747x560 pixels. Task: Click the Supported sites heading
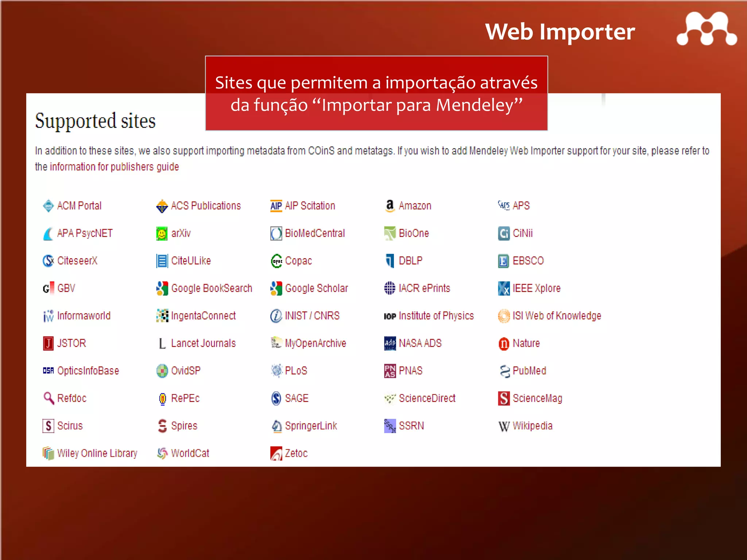coord(95,121)
